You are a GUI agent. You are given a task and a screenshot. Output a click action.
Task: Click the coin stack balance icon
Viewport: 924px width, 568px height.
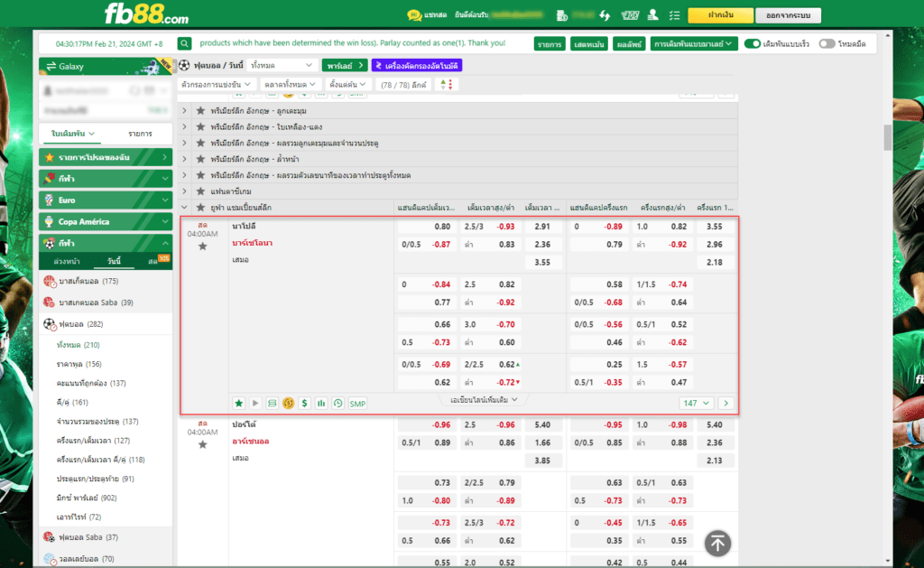click(x=561, y=15)
